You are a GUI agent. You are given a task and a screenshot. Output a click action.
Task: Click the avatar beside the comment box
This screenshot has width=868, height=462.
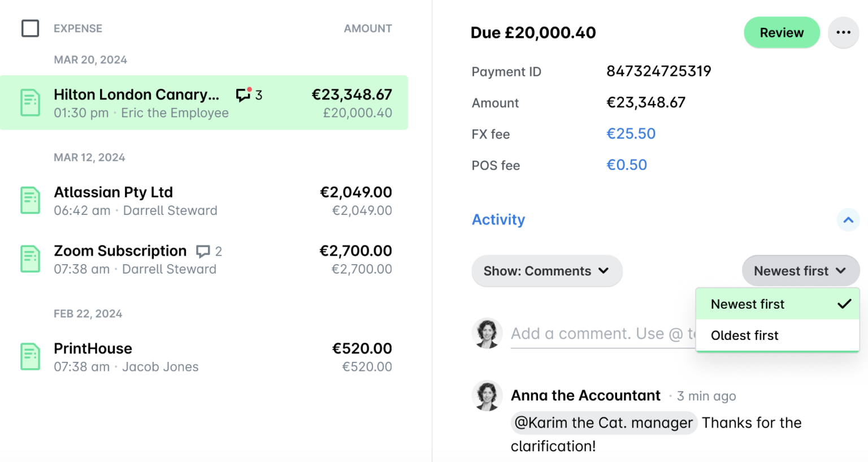pos(487,333)
